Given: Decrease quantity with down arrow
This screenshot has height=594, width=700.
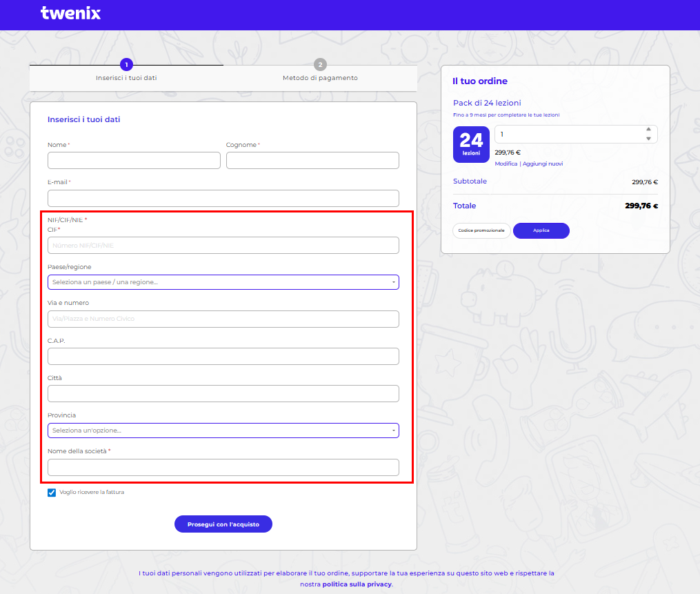Looking at the screenshot, I should point(648,139).
